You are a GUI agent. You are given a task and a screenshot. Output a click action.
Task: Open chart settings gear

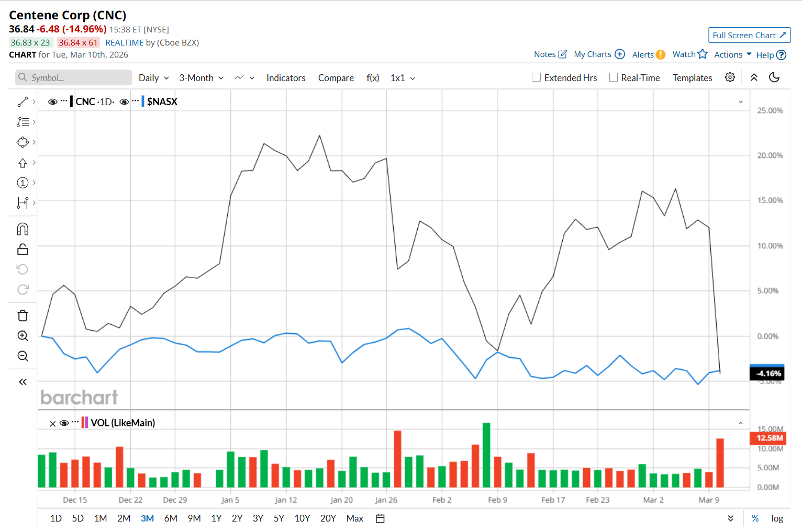point(730,77)
